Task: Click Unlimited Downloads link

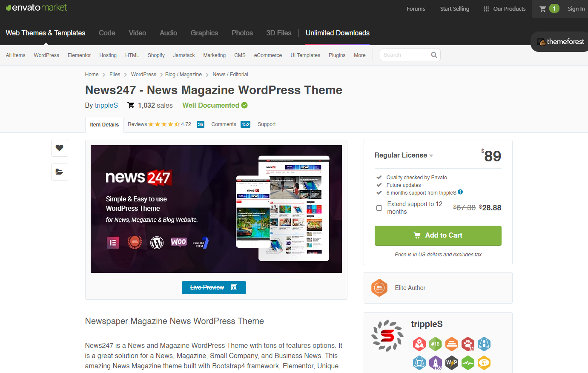Action: pos(338,33)
